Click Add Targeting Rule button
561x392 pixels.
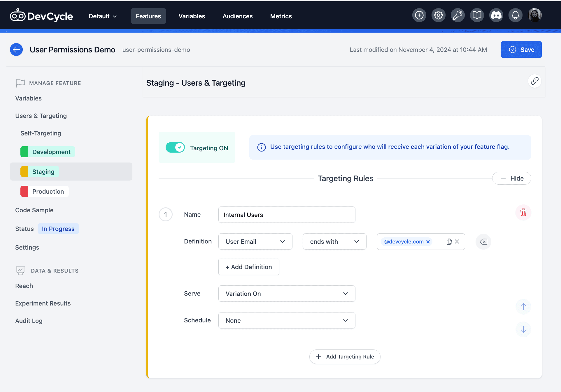(x=344, y=357)
